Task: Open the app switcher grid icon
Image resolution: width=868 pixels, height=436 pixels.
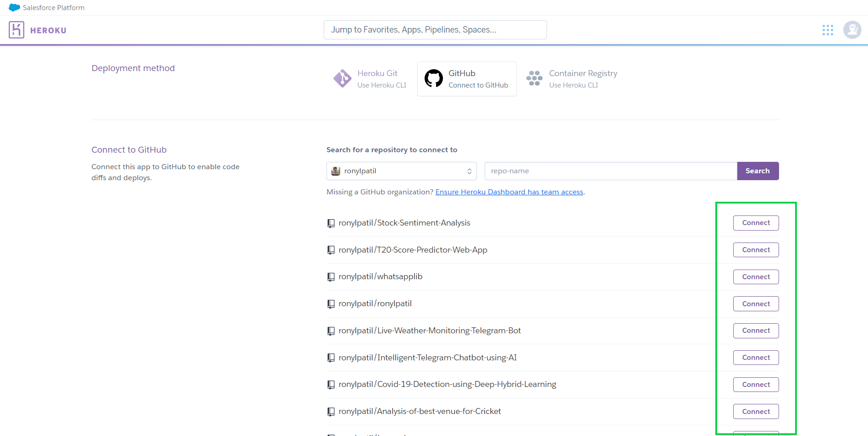Action: click(828, 30)
